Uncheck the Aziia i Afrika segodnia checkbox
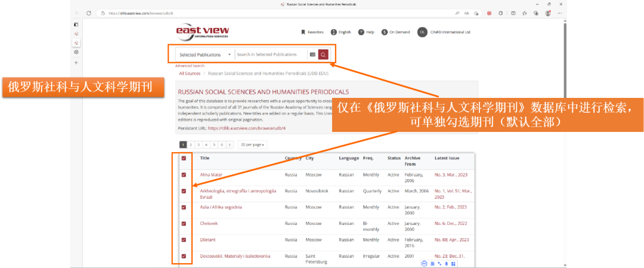 coord(184,207)
